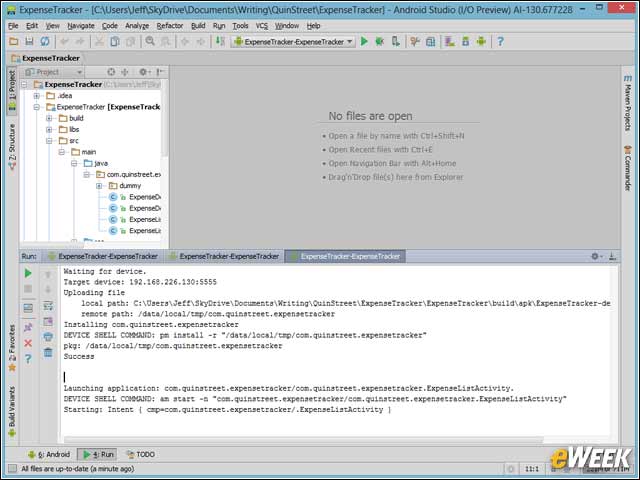Open the Favorites side panel
This screenshot has height=480, width=640.
[x=12, y=348]
